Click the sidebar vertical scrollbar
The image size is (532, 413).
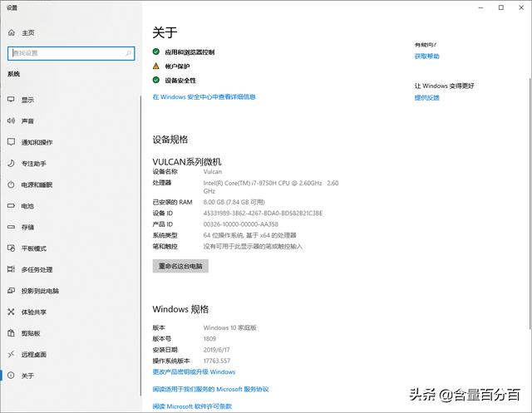click(x=140, y=246)
